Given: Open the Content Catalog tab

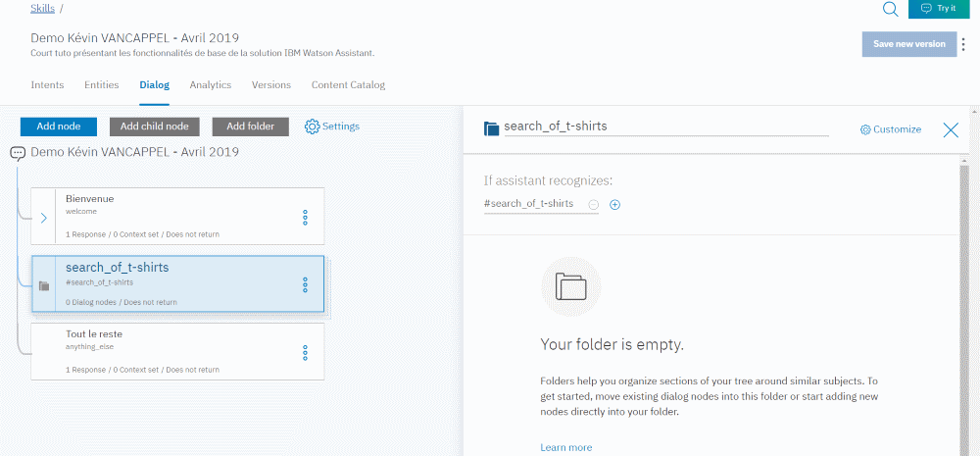Looking at the screenshot, I should pyautogui.click(x=348, y=85).
